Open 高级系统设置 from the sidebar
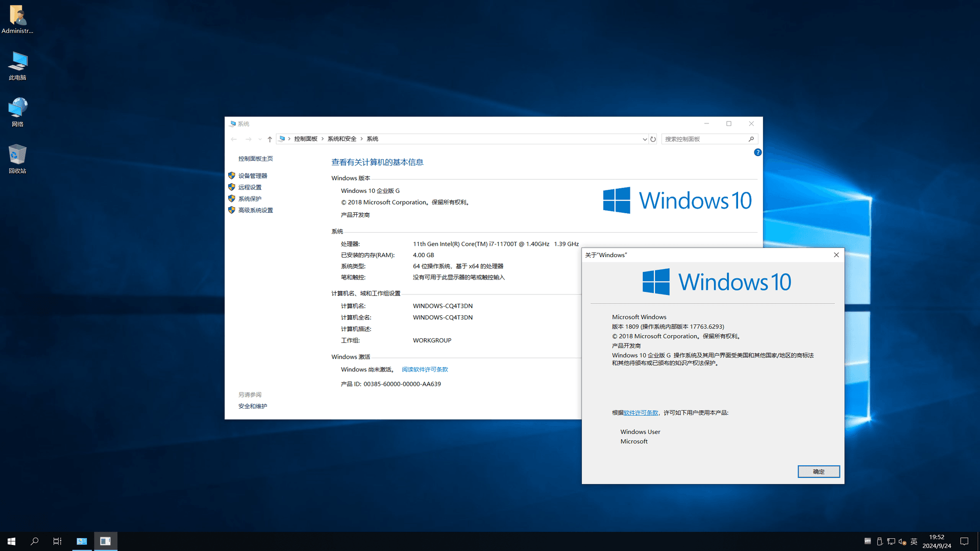 [x=255, y=210]
